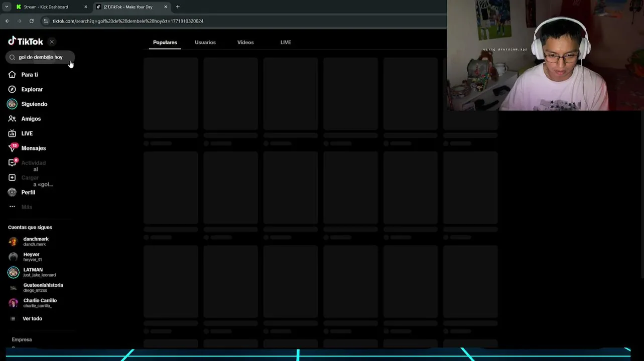
Task: Click LATMAN avatar icon
Action: (13, 272)
